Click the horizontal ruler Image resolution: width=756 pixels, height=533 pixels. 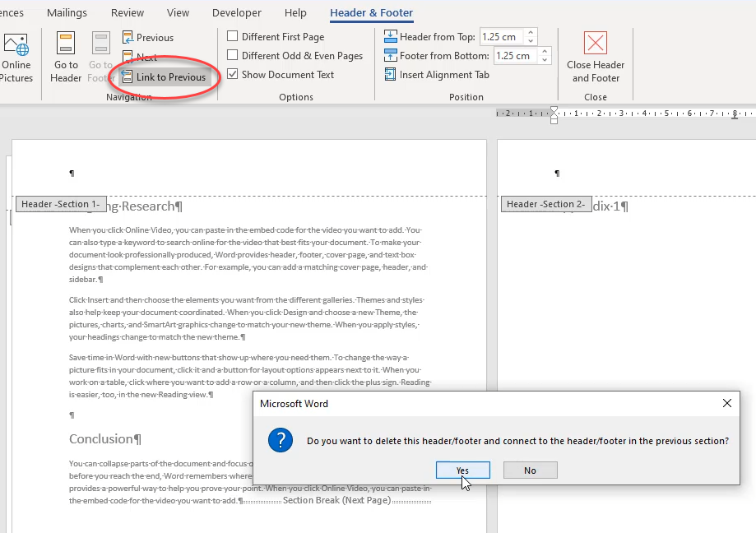[626, 114]
